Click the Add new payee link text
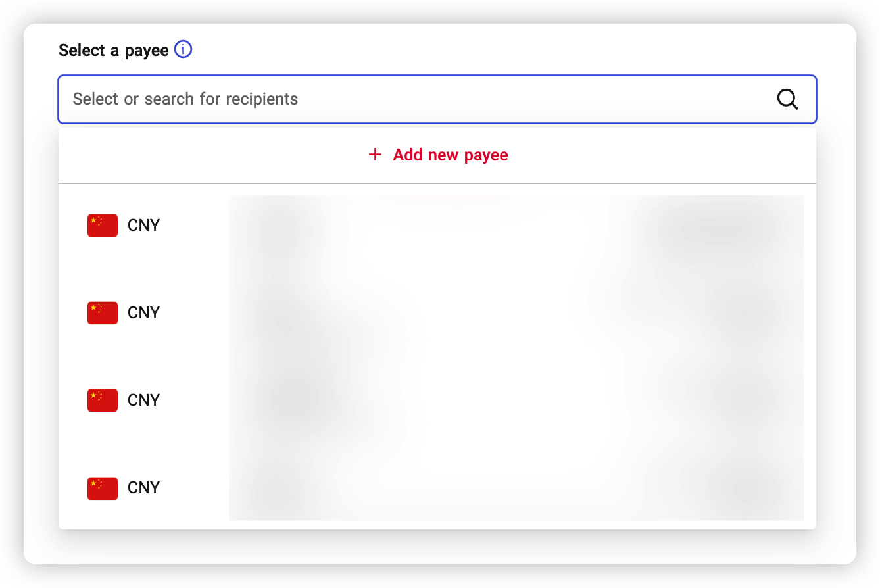The image size is (880, 588). 451,155
